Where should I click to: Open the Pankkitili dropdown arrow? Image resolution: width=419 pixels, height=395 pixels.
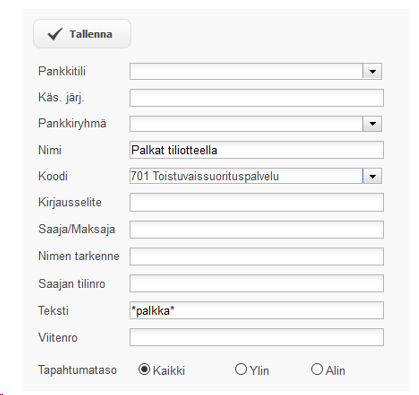pyautogui.click(x=372, y=71)
